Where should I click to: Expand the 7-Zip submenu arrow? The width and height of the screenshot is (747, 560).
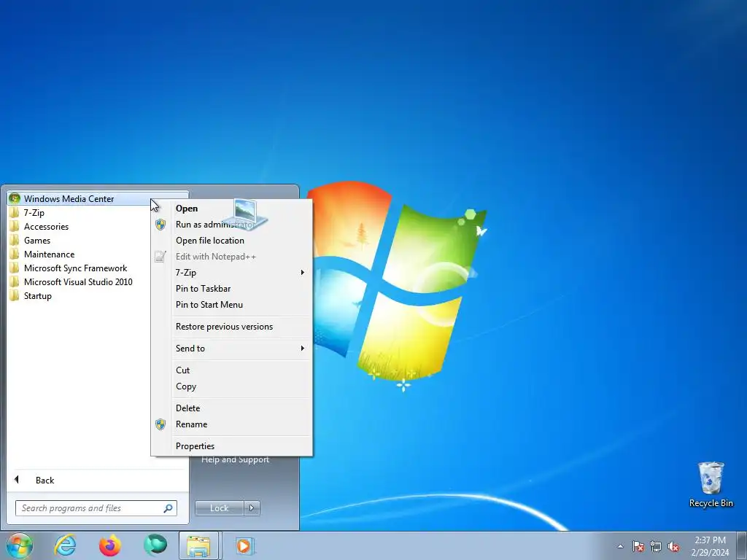[302, 273]
